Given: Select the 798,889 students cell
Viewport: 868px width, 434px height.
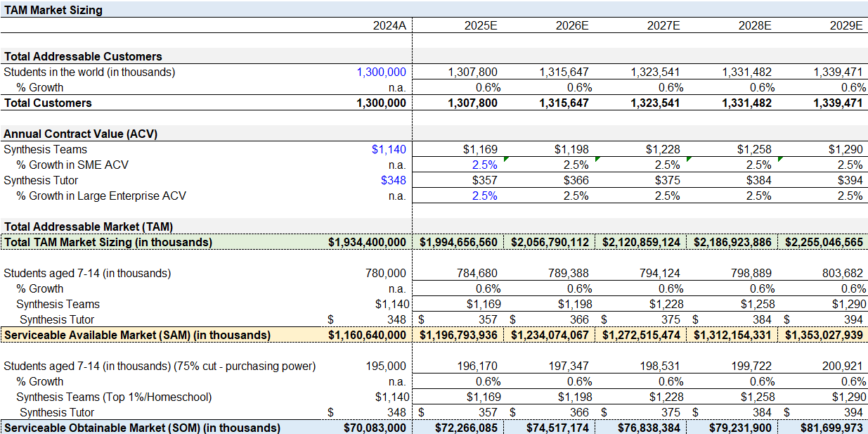Looking at the screenshot, I should (751, 273).
